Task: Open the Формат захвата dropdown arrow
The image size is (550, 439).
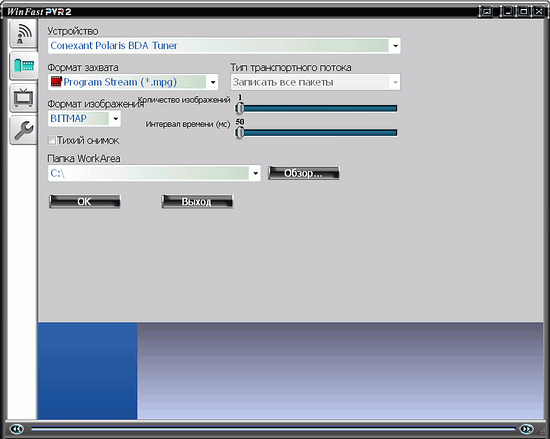Action: (x=213, y=82)
